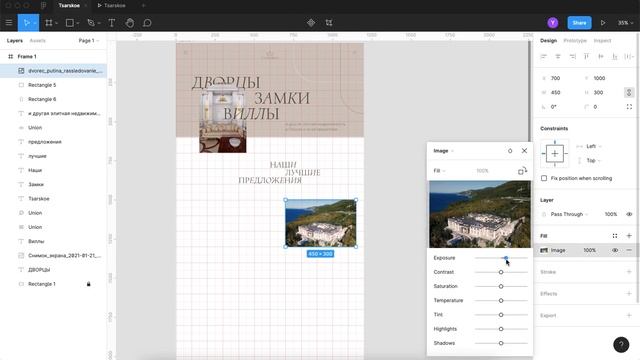Select the Comment tool
Screen dimensions: 640x360
tap(147, 23)
